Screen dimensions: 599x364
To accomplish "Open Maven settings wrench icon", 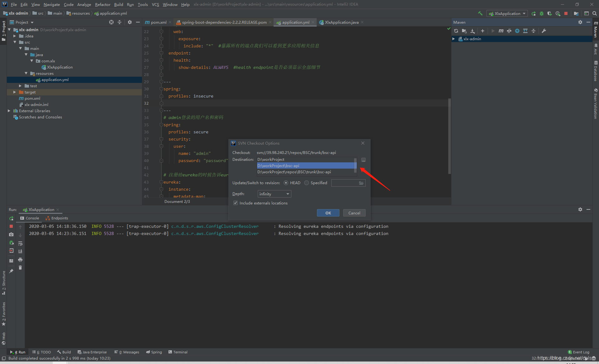I will coord(544,31).
